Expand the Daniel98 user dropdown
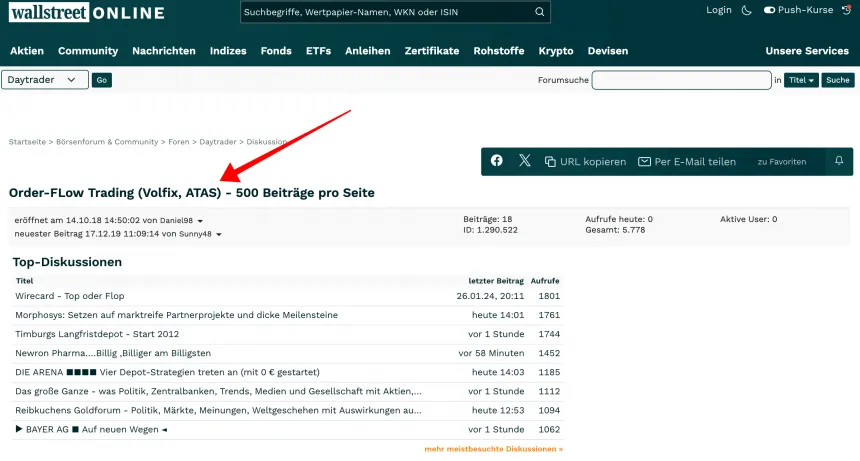 (x=200, y=221)
